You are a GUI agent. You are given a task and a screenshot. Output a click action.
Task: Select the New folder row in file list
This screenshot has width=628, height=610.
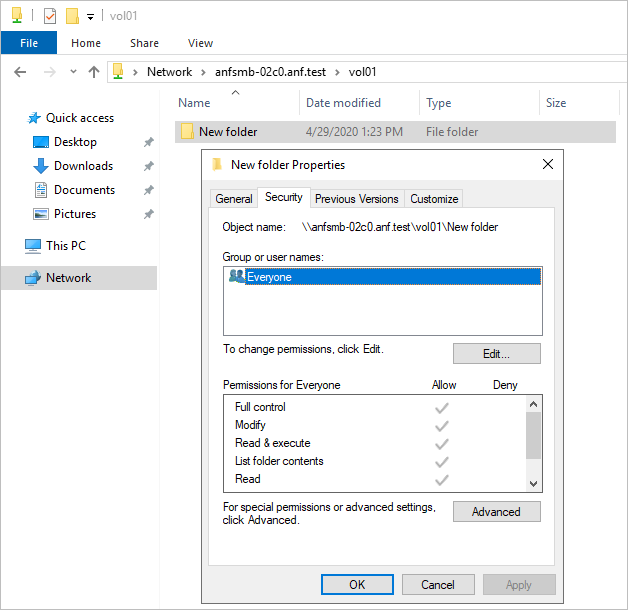(395, 132)
